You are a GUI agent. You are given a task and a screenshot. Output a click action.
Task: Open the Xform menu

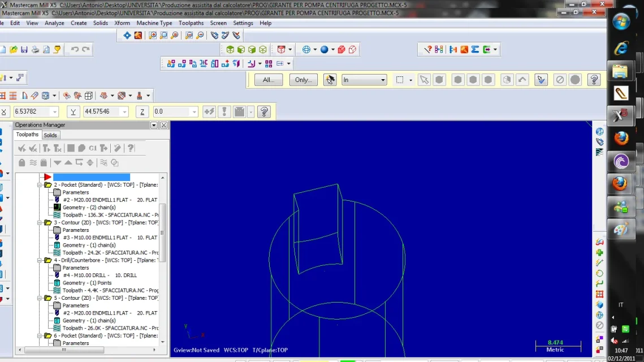pos(122,23)
